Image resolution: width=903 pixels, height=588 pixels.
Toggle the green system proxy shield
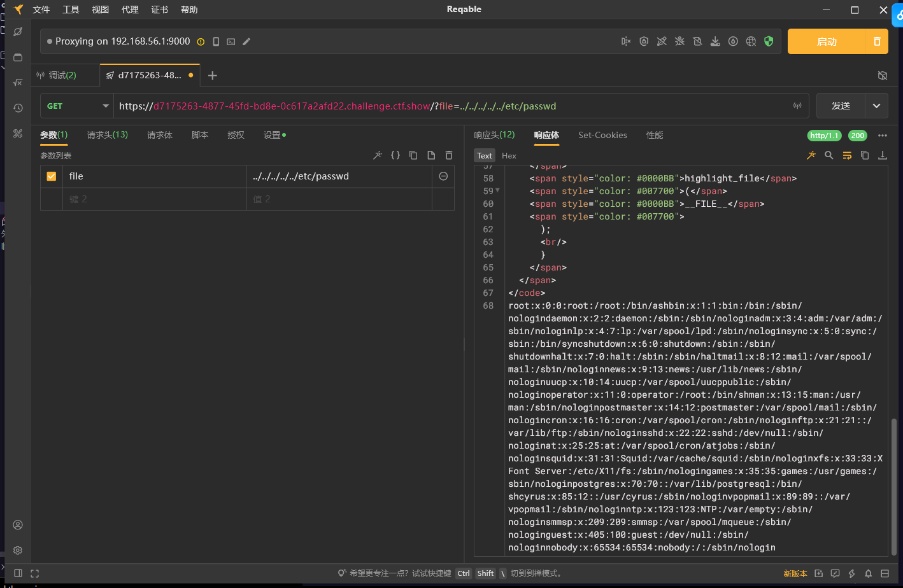tap(769, 41)
